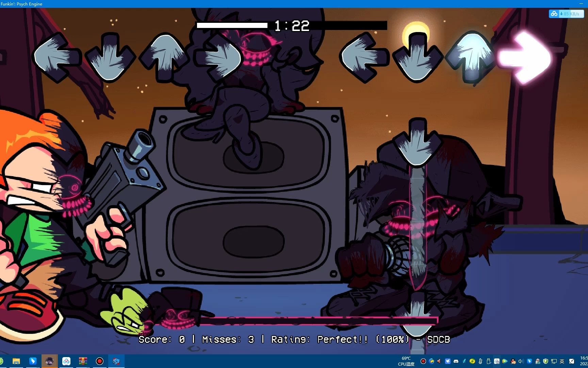Click the USB safely-remove tray icon
The height and width of the screenshot is (368, 588).
(489, 361)
